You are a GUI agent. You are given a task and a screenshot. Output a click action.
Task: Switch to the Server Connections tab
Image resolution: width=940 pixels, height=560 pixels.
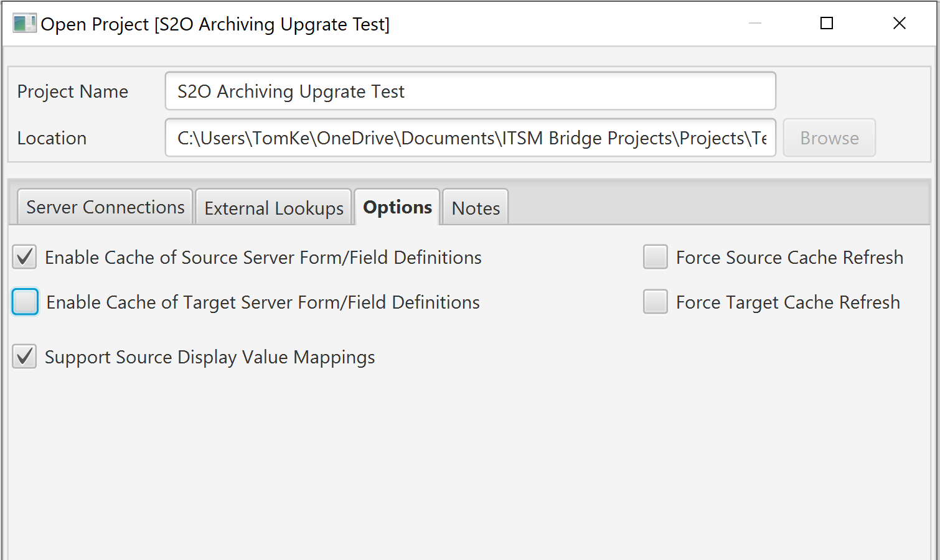[105, 207]
